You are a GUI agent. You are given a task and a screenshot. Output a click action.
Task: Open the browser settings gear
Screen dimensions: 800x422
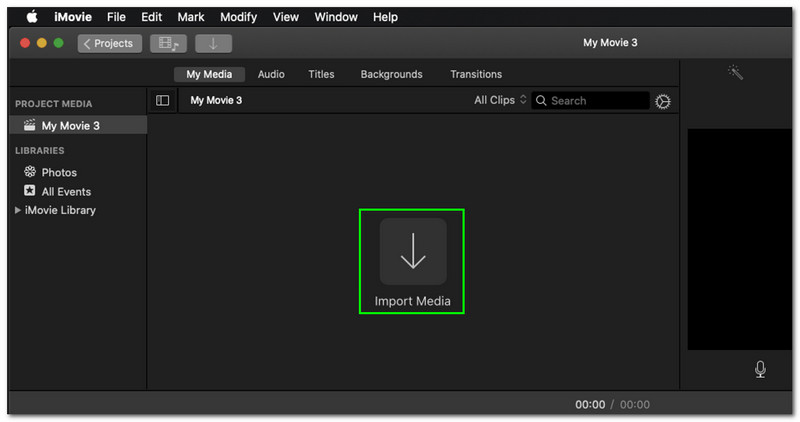tap(663, 102)
